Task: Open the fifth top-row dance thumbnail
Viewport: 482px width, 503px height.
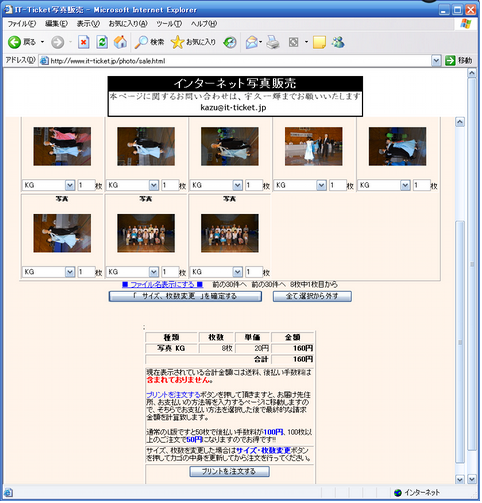Action: point(397,146)
